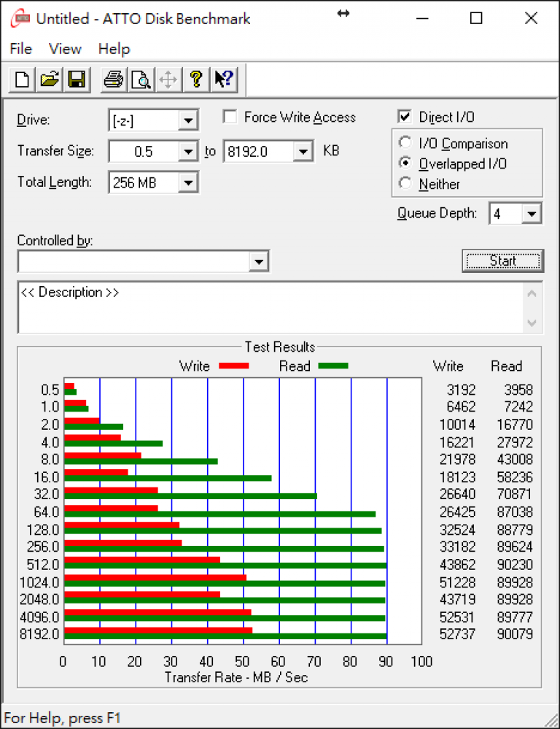Close the ATTO Disk Benchmark window
The width and height of the screenshot is (560, 729).
(x=531, y=18)
